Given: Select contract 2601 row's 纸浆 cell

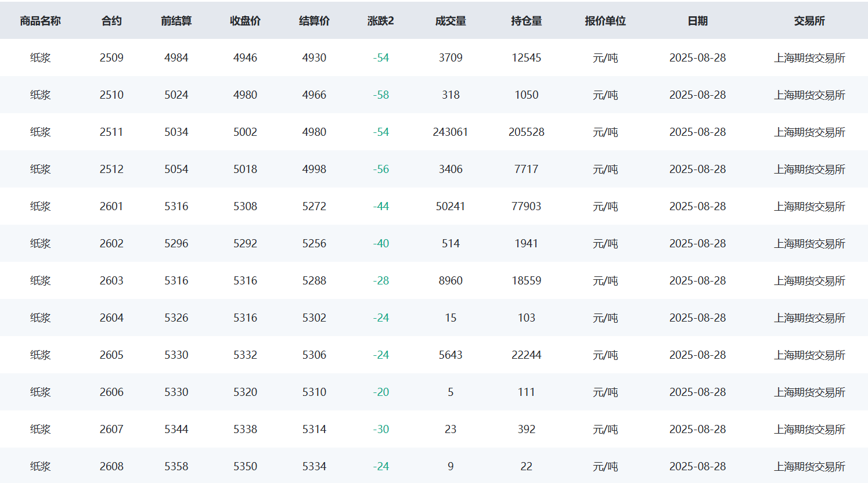Looking at the screenshot, I should coord(40,206).
